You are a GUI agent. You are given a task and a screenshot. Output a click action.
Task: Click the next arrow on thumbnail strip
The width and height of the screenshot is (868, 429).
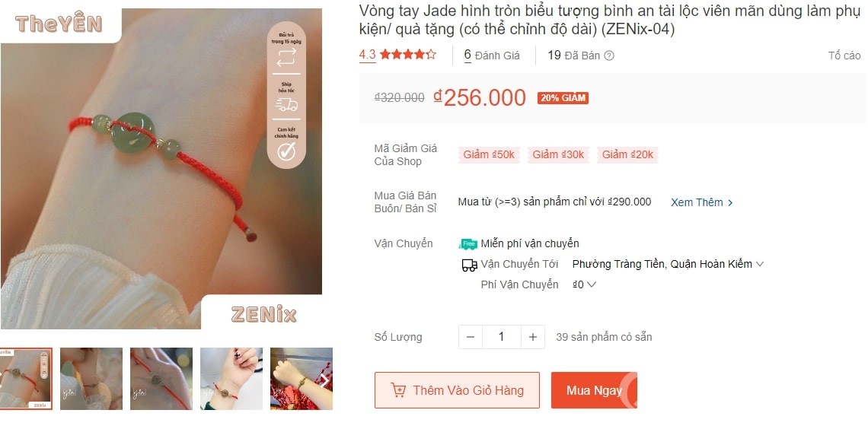tap(325, 380)
